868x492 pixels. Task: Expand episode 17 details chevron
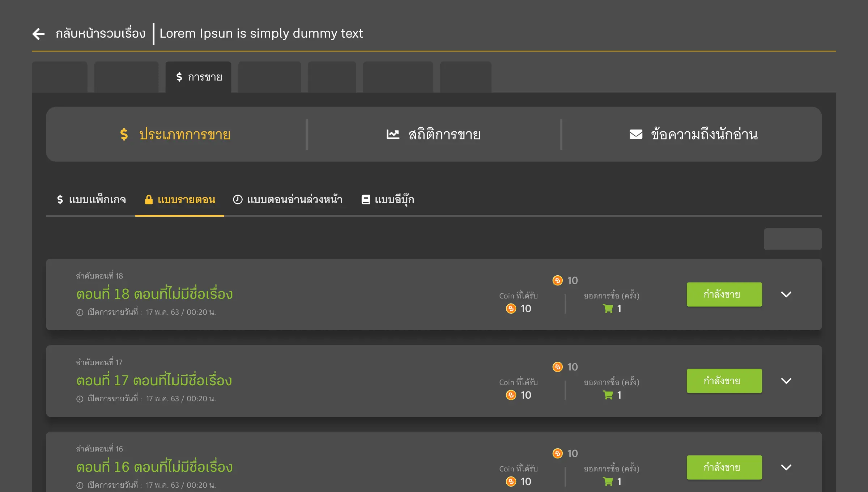click(x=786, y=381)
